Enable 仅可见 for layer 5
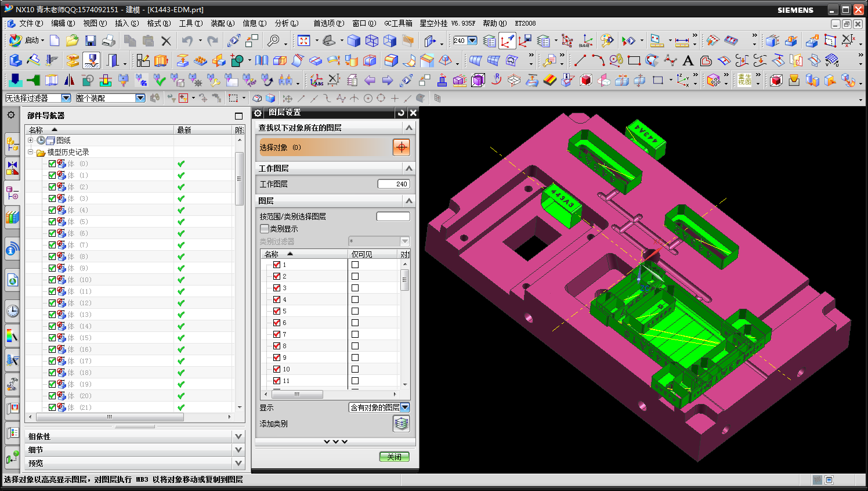 tap(355, 311)
